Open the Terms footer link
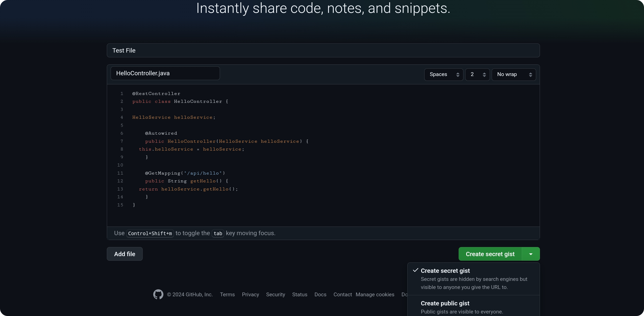This screenshot has width=644, height=316. point(227,295)
